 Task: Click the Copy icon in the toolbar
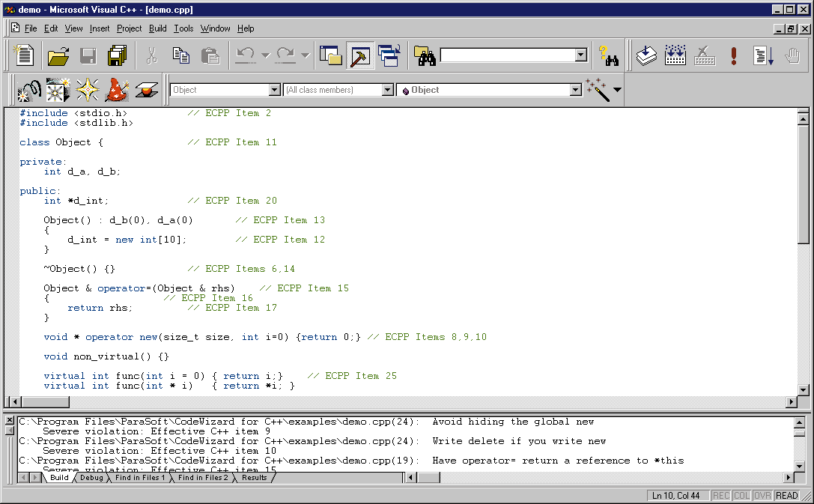click(x=180, y=56)
